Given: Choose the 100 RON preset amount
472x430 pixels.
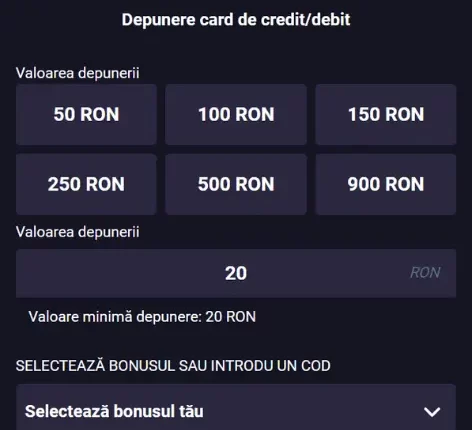Looking at the screenshot, I should [x=236, y=114].
